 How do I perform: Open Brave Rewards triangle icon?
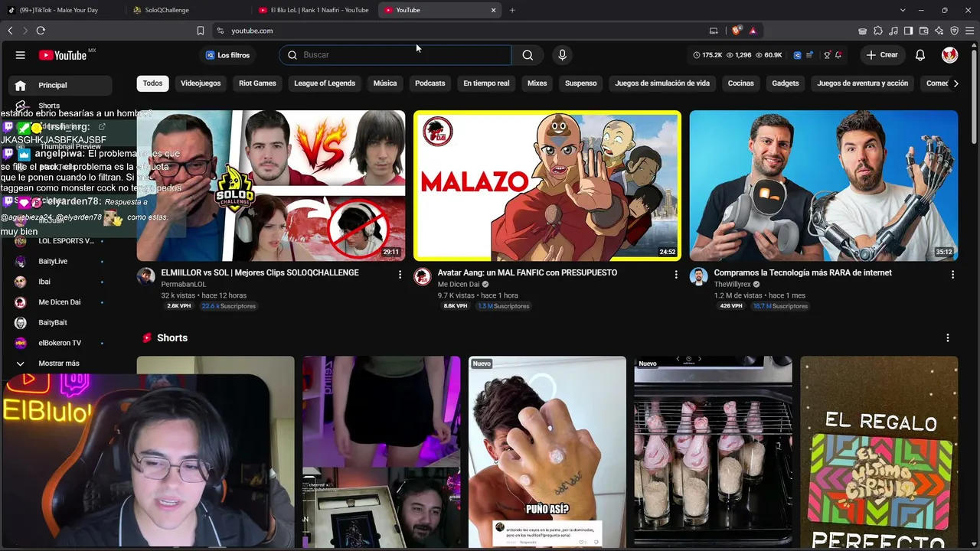[x=753, y=31]
